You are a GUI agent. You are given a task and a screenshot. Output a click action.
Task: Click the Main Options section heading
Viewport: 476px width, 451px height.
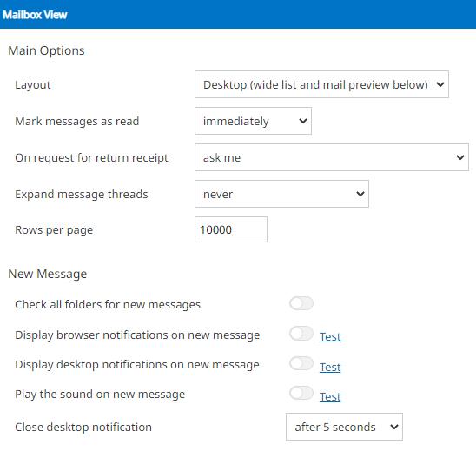46,50
